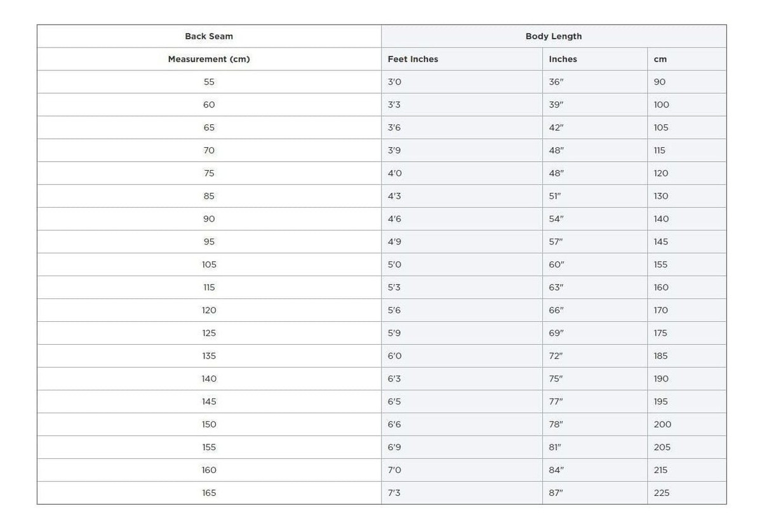Click the cm column header
762x532 pixels.
pos(660,59)
